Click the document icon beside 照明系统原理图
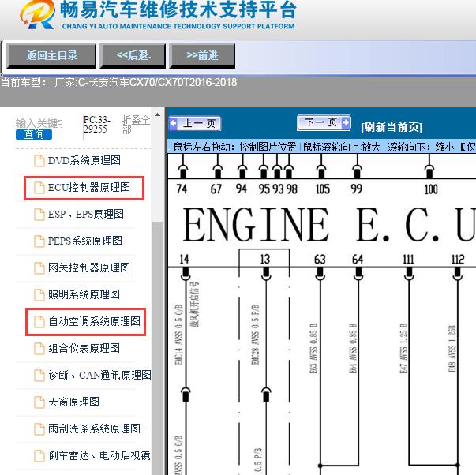This screenshot has width=476, height=475. [39, 294]
